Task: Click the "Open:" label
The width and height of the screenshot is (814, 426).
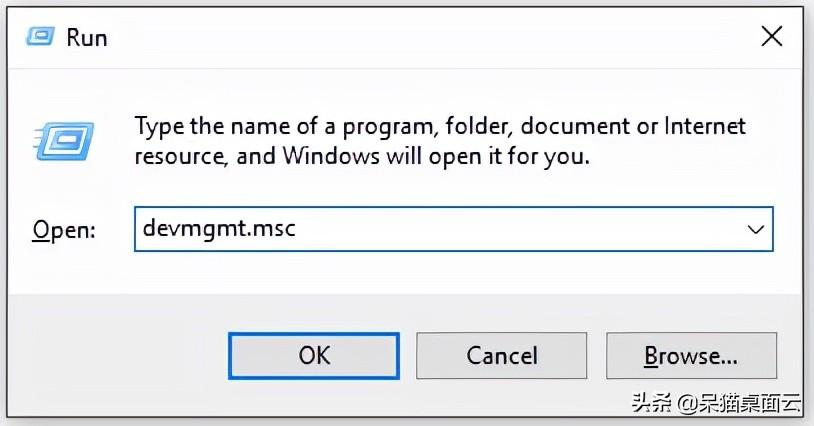Action: tap(64, 229)
